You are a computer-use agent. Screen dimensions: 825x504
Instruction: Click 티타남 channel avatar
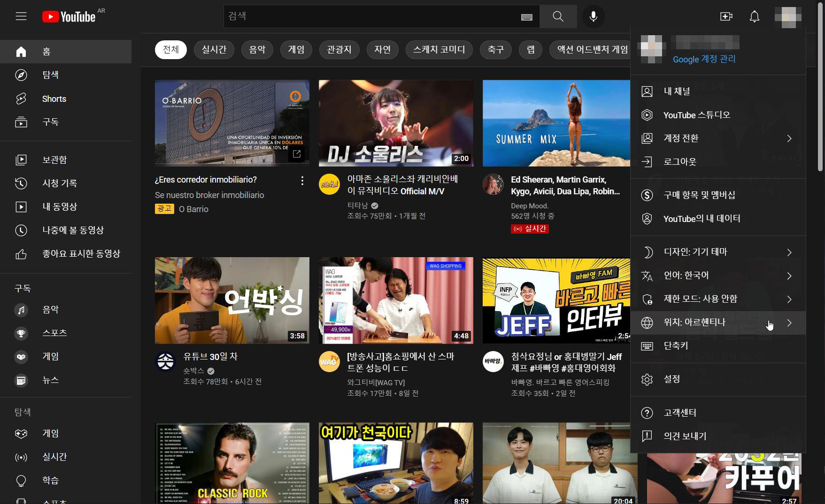point(329,184)
